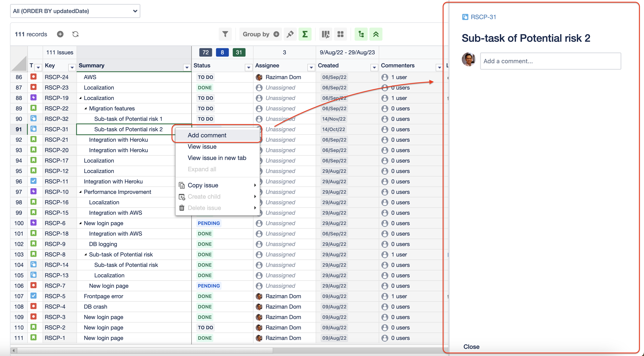The image size is (644, 356).
Task: Click the collapse all double chevron icon
Action: (376, 34)
